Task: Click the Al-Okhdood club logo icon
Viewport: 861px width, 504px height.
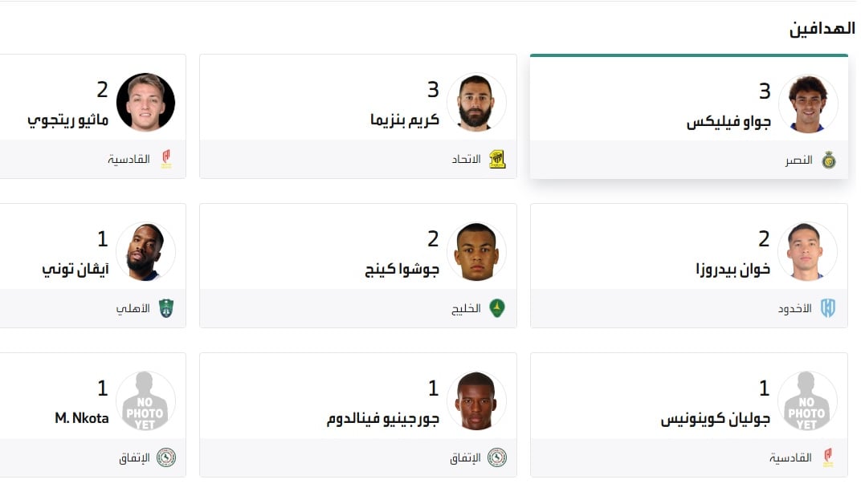Action: point(828,308)
